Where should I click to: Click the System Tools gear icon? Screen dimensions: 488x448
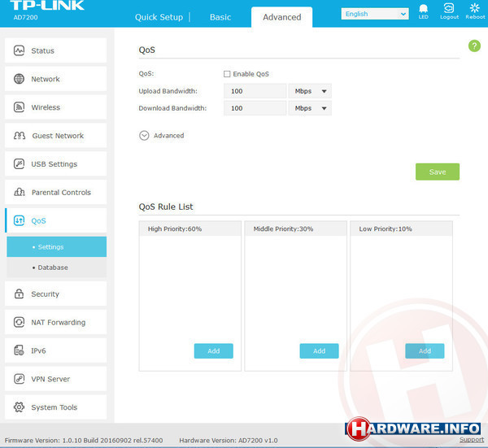[19, 407]
